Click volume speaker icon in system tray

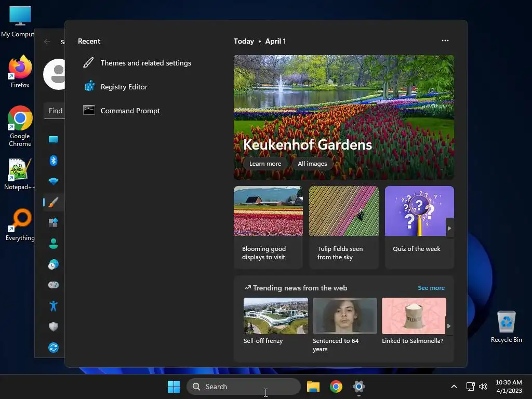click(x=483, y=387)
